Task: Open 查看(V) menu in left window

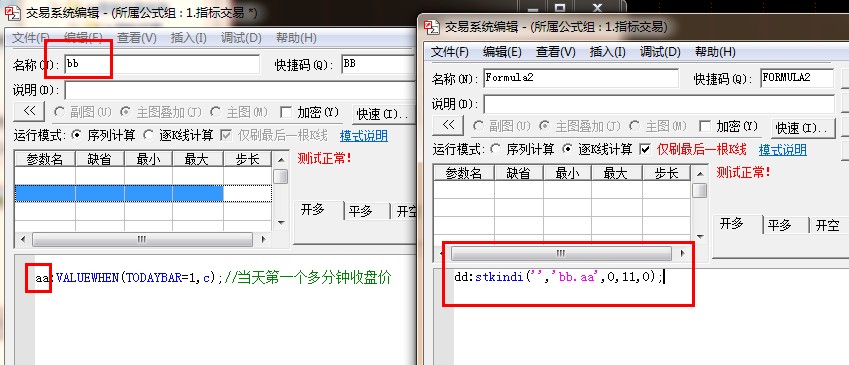Action: coord(137,38)
